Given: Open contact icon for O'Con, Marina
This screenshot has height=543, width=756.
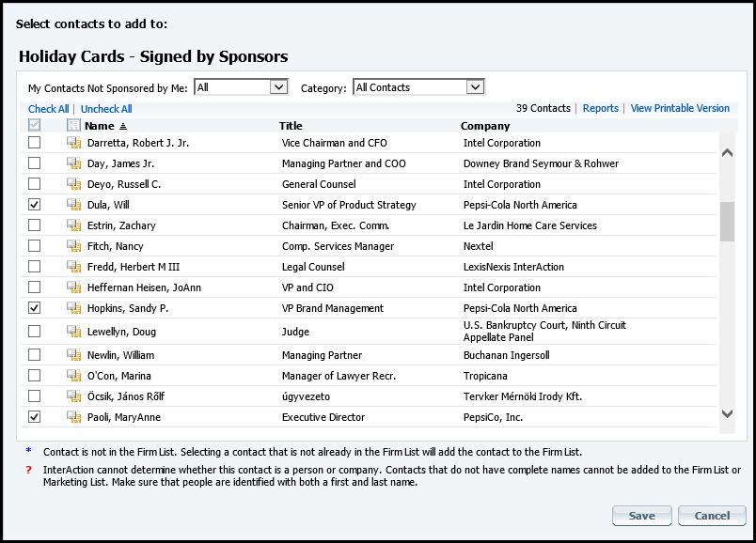Looking at the screenshot, I should (x=73, y=376).
